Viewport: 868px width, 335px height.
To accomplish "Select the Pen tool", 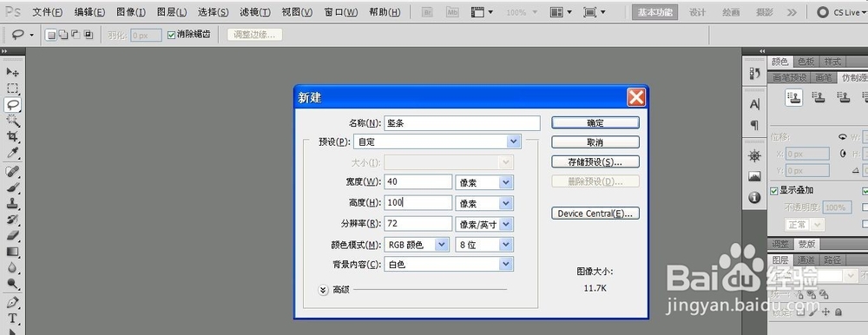I will (x=12, y=302).
